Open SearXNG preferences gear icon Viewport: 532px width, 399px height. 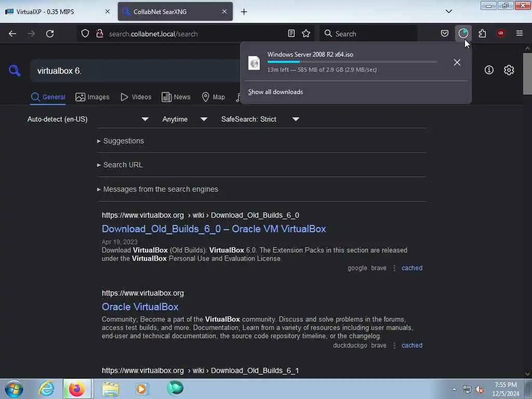click(509, 70)
